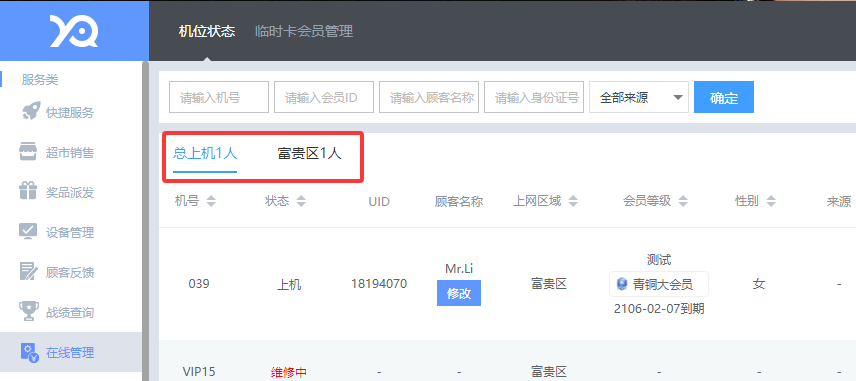The image size is (856, 381).
Task: Open 快捷服务 rocket icon in sidebar
Action: 31,112
